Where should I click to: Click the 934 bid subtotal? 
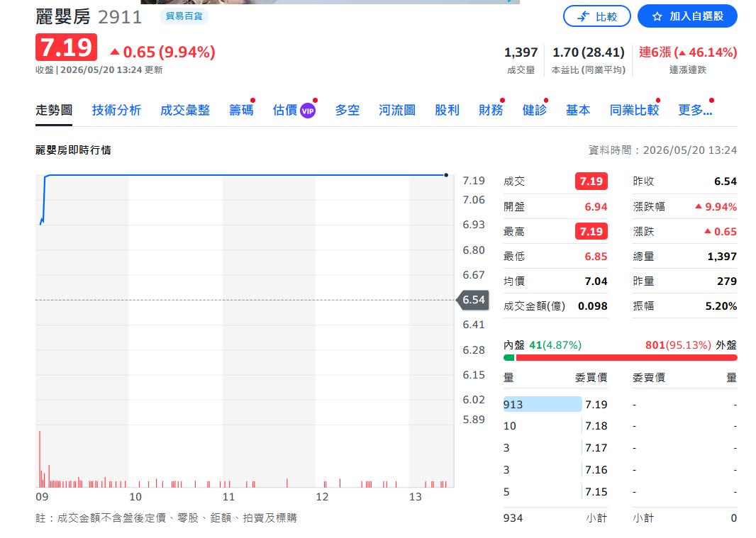(513, 517)
